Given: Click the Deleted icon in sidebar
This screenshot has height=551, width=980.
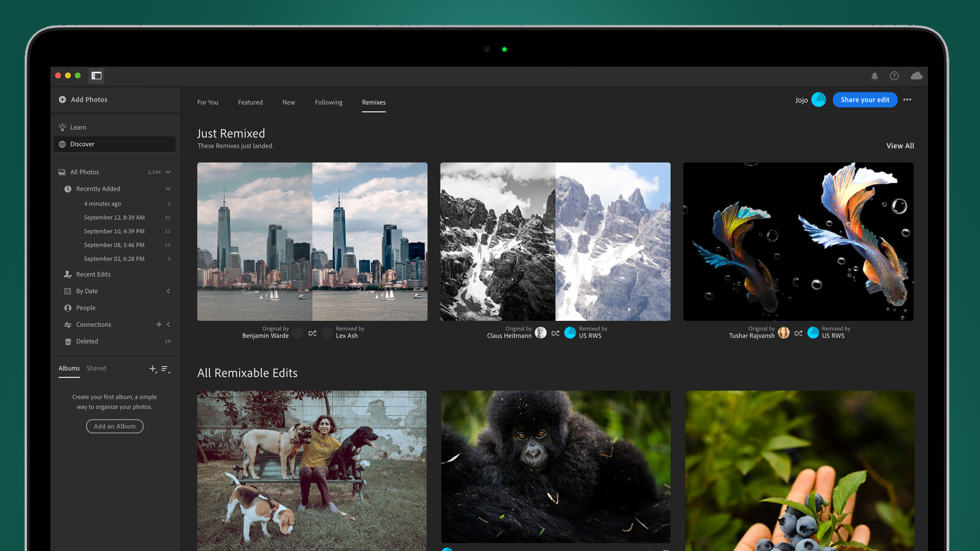Looking at the screenshot, I should coord(67,341).
